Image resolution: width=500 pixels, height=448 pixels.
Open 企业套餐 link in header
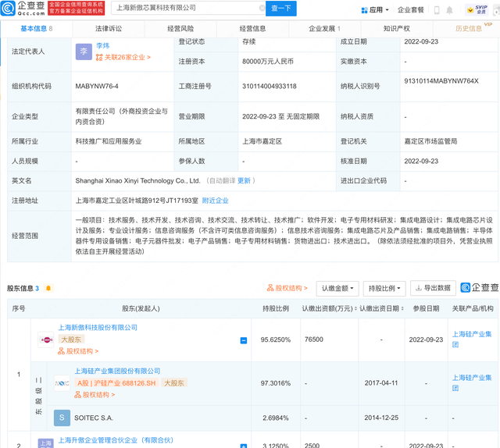(x=410, y=10)
